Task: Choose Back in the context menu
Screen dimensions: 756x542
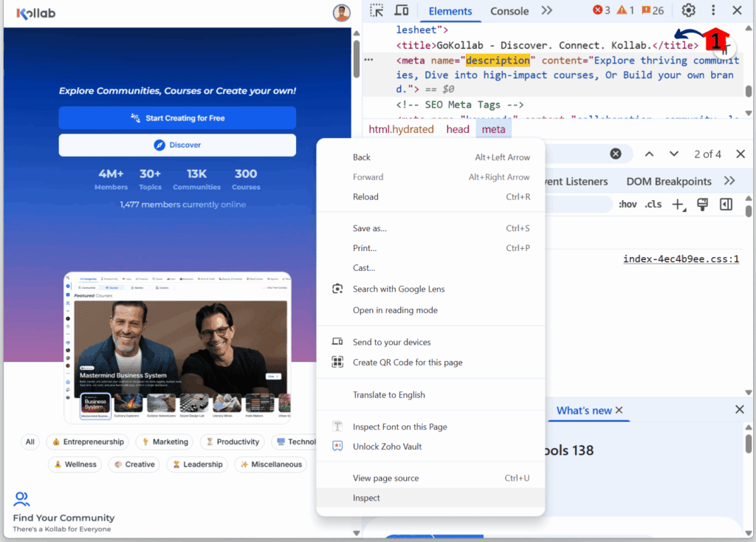Action: (x=430, y=157)
